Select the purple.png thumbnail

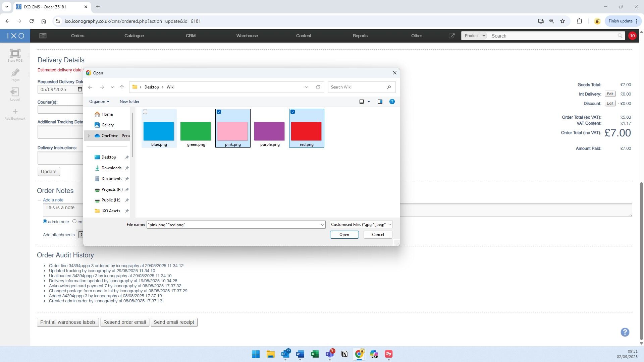coord(269,131)
